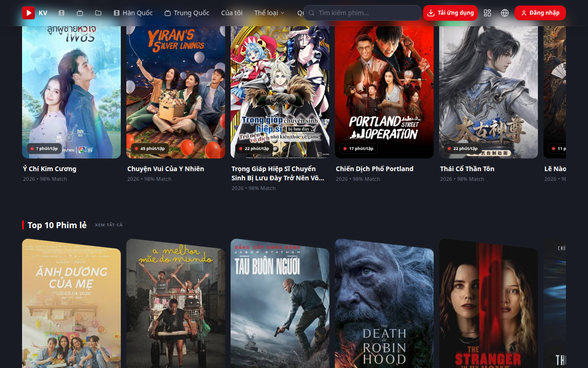Open the A Melhor Mãe do Mundo poster
Image resolution: width=588 pixels, height=368 pixels.
point(176,304)
